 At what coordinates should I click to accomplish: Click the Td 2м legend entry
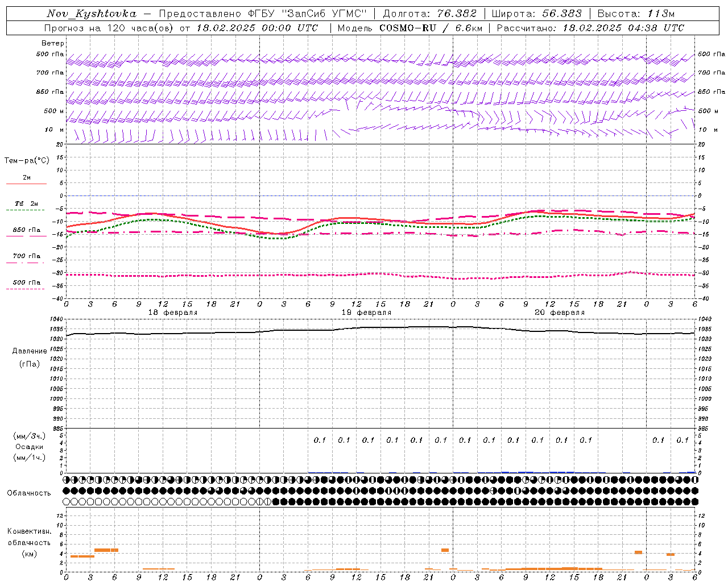point(26,203)
